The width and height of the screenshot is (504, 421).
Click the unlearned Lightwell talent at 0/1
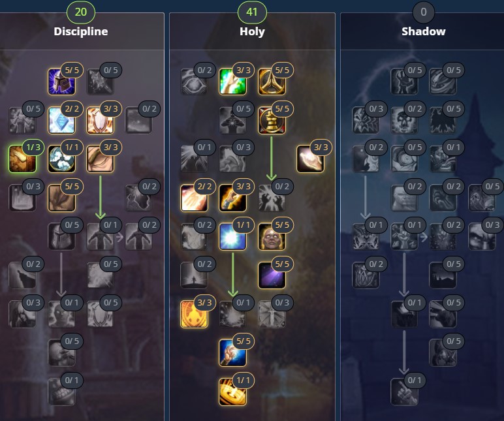[x=232, y=314]
